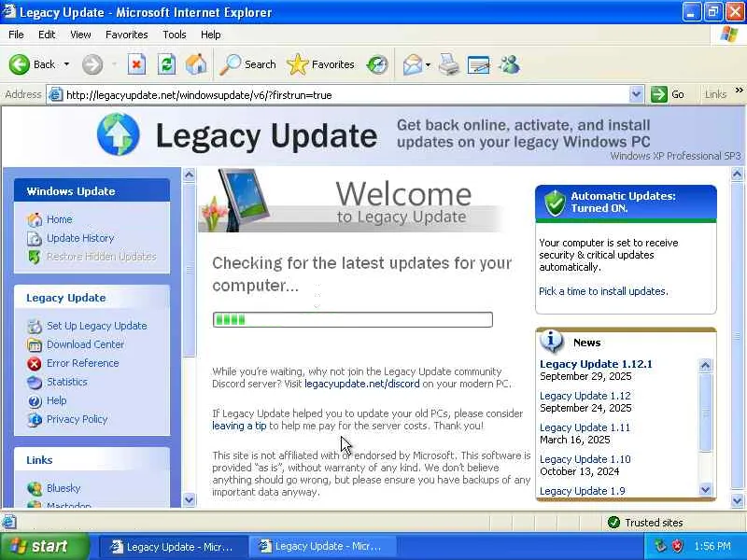The width and height of the screenshot is (747, 560).
Task: Open the Update History link
Action: pos(80,238)
